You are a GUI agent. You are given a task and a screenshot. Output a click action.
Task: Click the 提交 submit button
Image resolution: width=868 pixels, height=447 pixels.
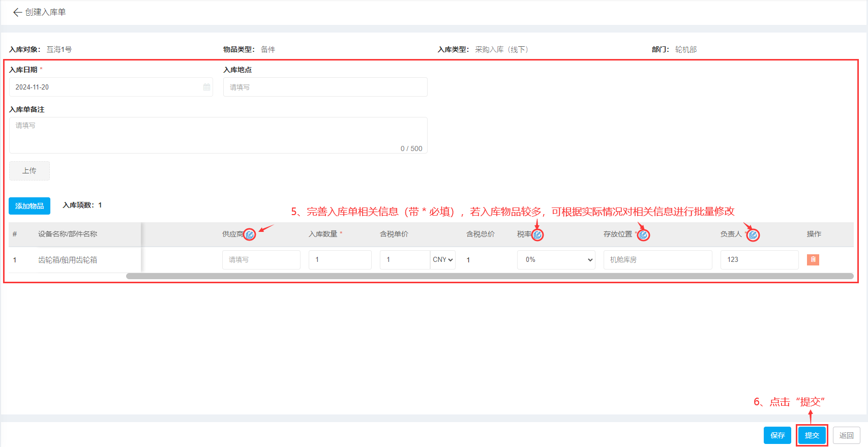(x=812, y=435)
